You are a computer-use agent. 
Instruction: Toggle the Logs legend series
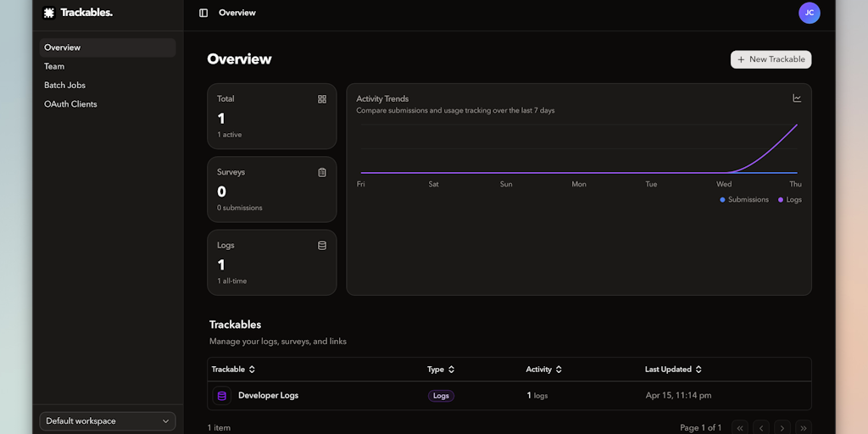pyautogui.click(x=789, y=200)
